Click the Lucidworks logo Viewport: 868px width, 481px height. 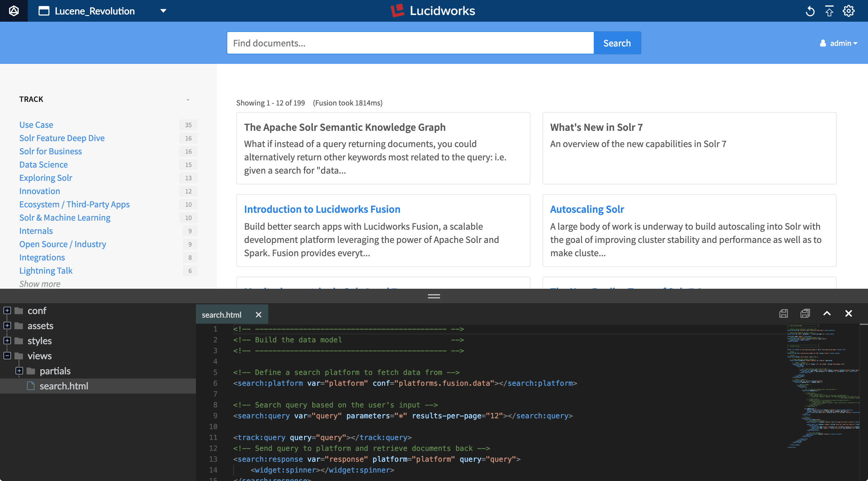(x=433, y=11)
